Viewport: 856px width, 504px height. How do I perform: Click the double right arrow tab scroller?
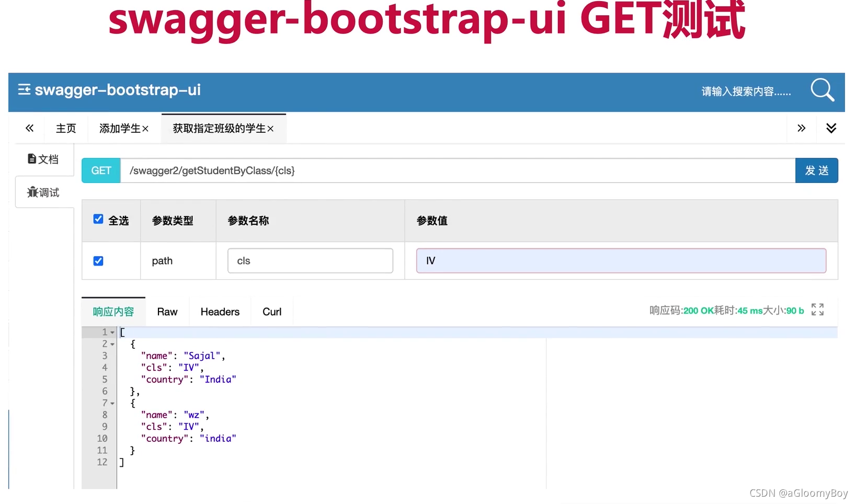pyautogui.click(x=801, y=128)
